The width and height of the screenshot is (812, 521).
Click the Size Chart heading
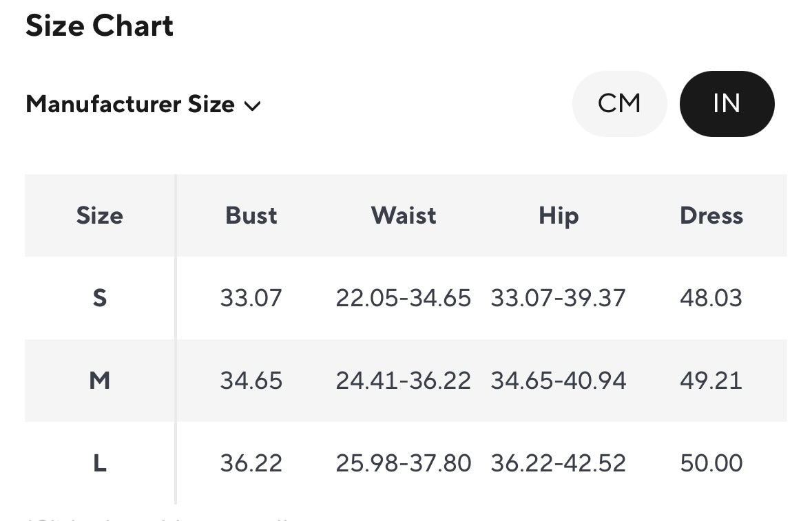point(100,26)
